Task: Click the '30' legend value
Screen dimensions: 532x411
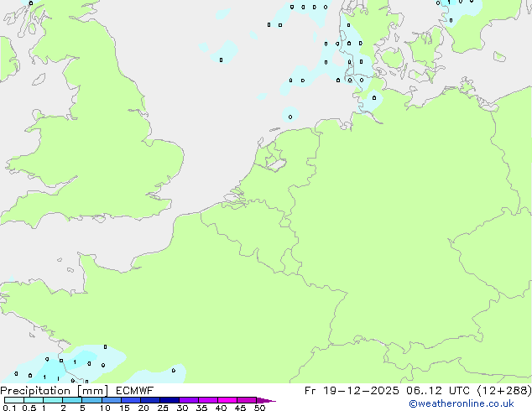Action: [x=182, y=408]
